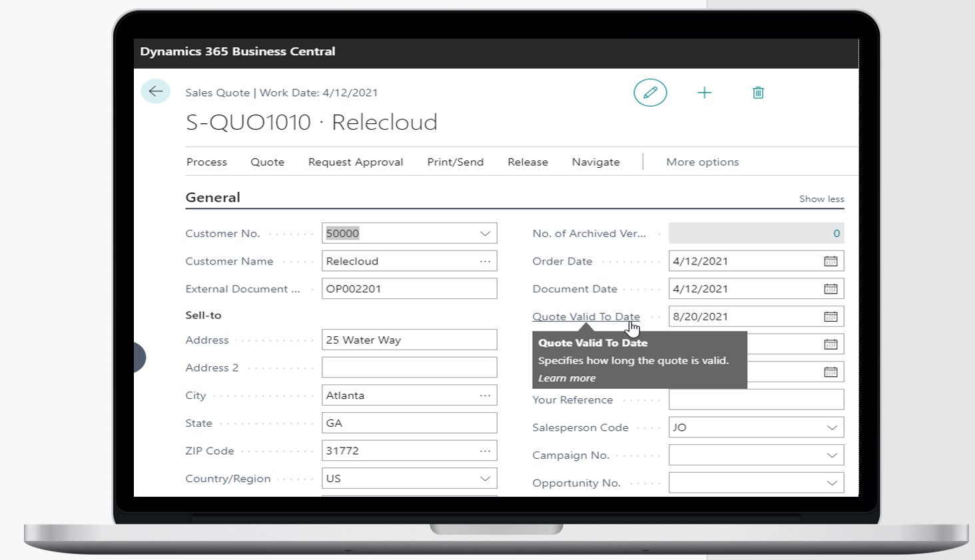Click the empty Address 2 field
The width and height of the screenshot is (975, 560).
(410, 368)
